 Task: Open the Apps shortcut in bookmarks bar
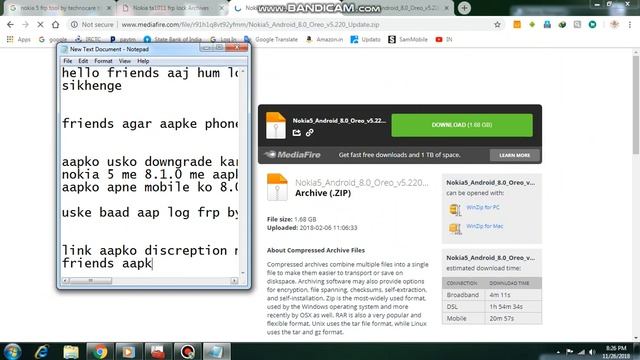pos(19,39)
